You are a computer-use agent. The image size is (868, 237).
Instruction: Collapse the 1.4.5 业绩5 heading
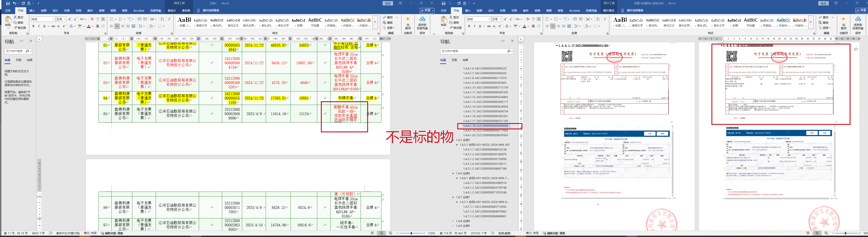[453, 140]
